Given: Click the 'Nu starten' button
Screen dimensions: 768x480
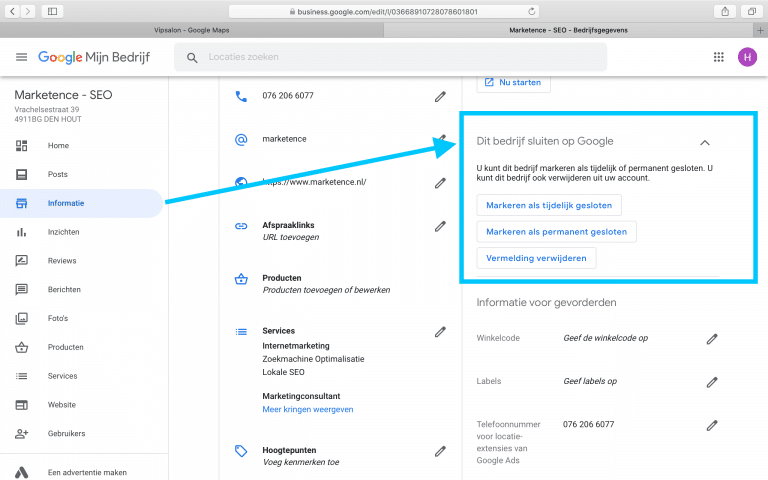Looking at the screenshot, I should tap(514, 81).
